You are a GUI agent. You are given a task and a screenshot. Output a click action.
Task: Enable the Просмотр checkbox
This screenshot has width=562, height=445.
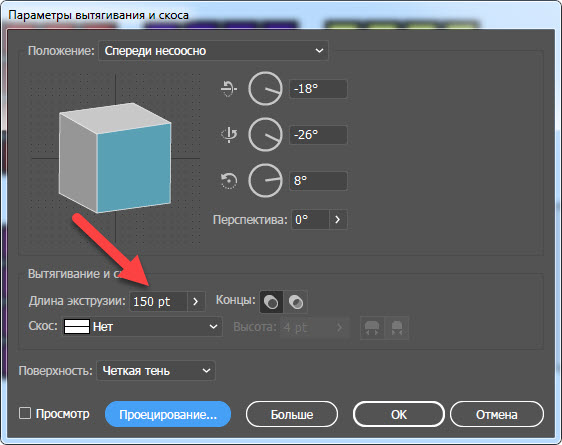(25, 413)
